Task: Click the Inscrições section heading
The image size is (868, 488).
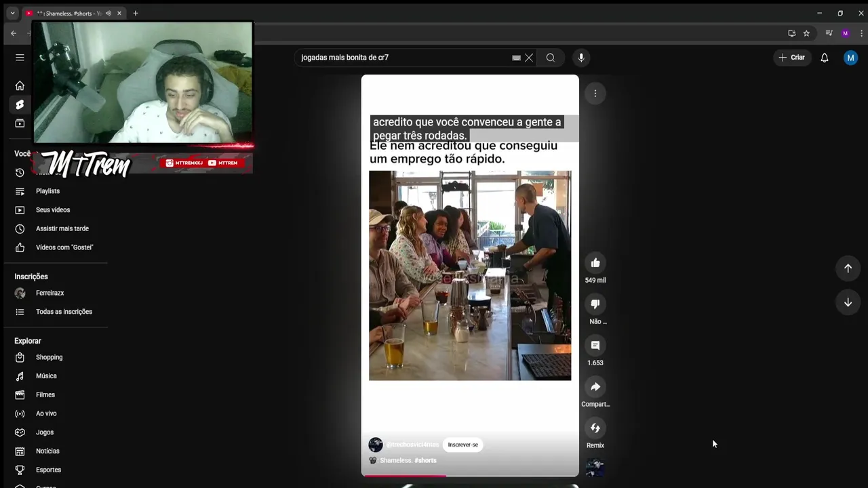Action: (31, 277)
